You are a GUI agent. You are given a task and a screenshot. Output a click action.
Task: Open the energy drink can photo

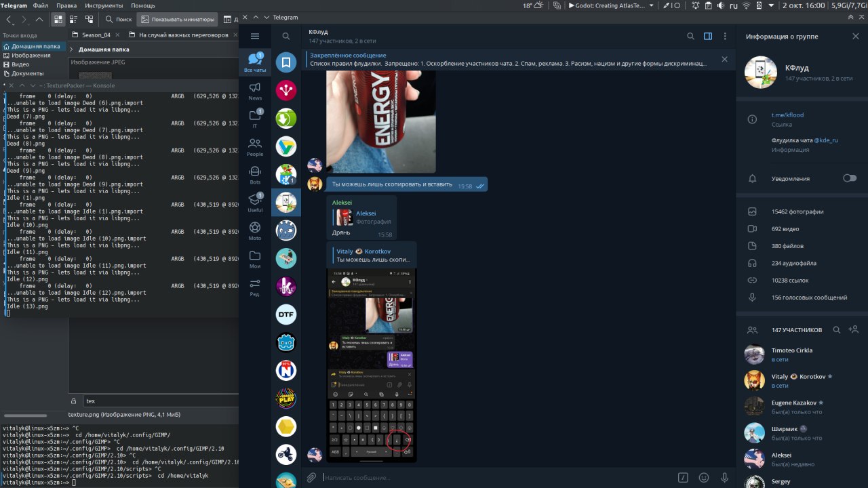(381, 122)
